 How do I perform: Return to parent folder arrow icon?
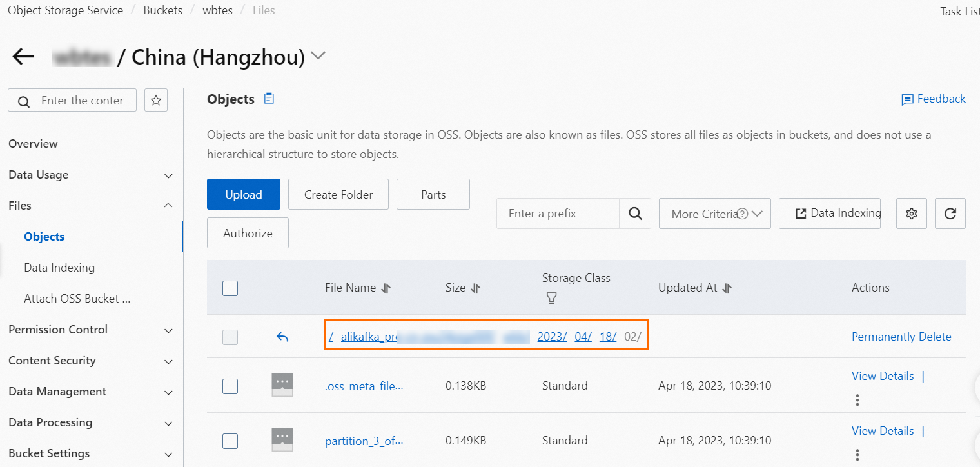click(282, 337)
